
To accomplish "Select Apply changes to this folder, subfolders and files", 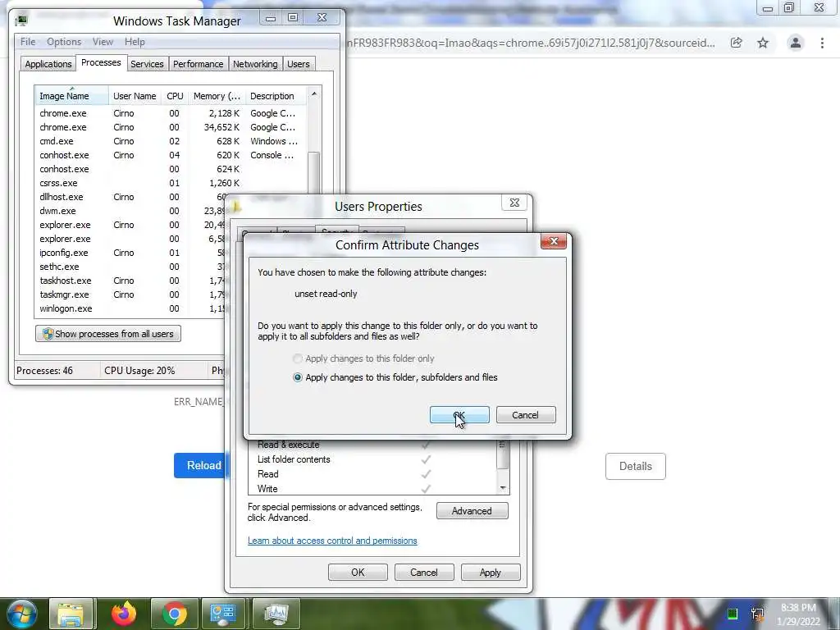I will (x=395, y=377).
